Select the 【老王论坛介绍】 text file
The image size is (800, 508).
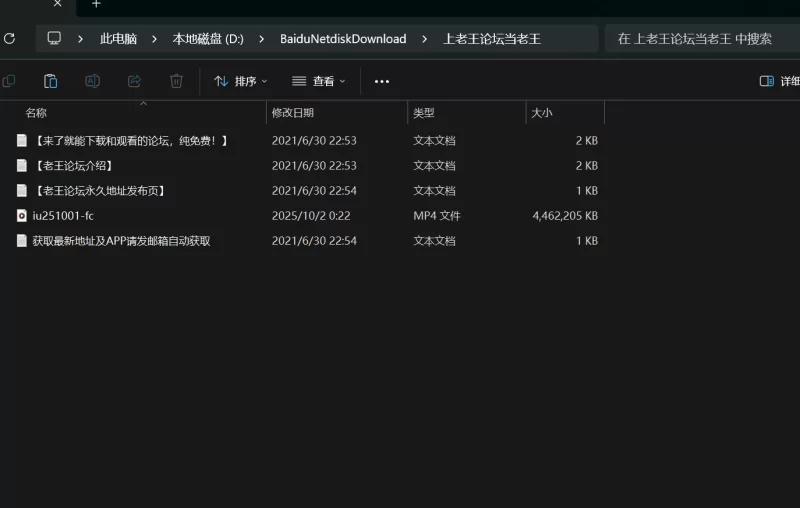click(73, 165)
